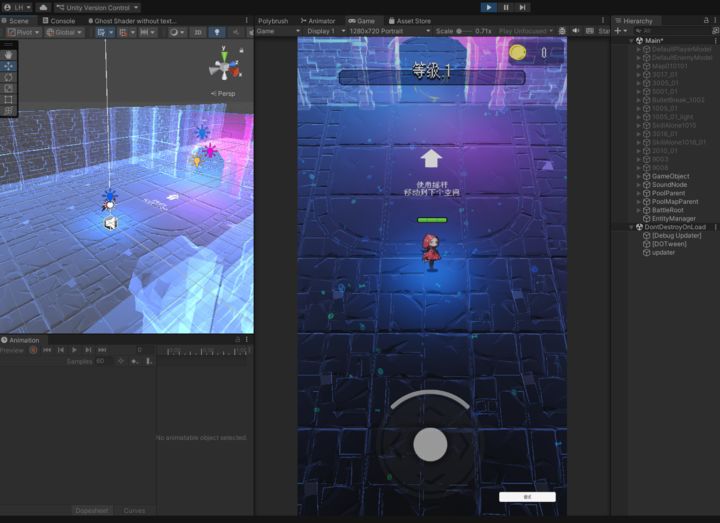Screen dimensions: 720x523
Task: Select the Move tool in Scene toolbar
Action: [x=9, y=66]
